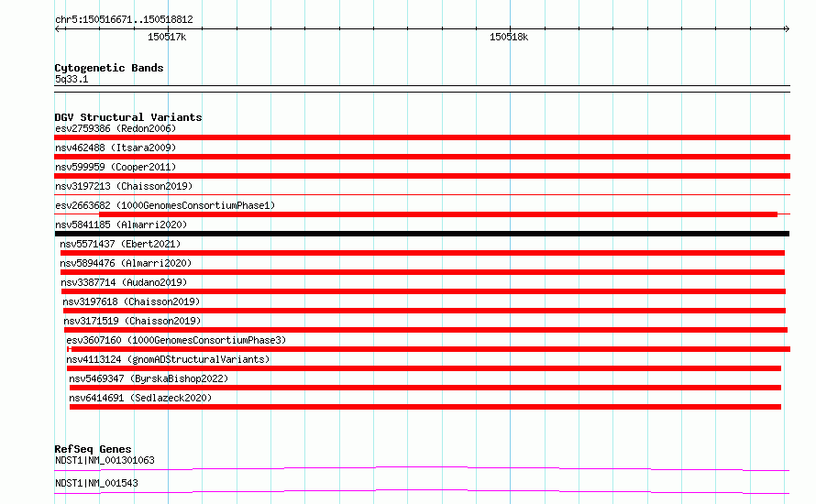816x504 pixels.
Task: Open variant nsv5841185 (Almarri2020) label
Action: tap(121, 225)
